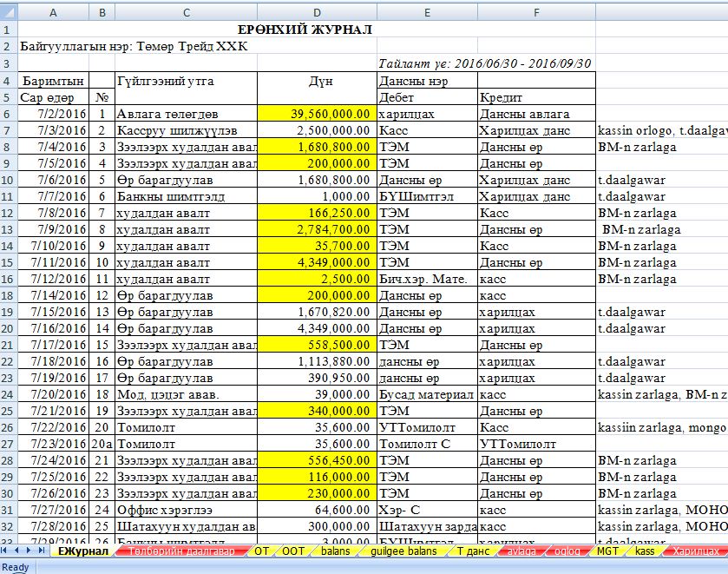The height and width of the screenshot is (574, 728).
Task: Switch to the ЕЖурнал sheet tab
Action: pos(83,551)
